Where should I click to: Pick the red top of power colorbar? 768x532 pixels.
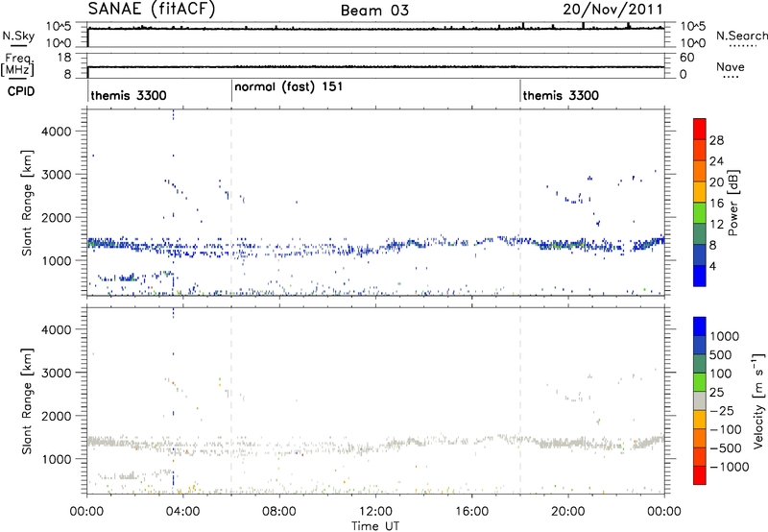click(700, 129)
